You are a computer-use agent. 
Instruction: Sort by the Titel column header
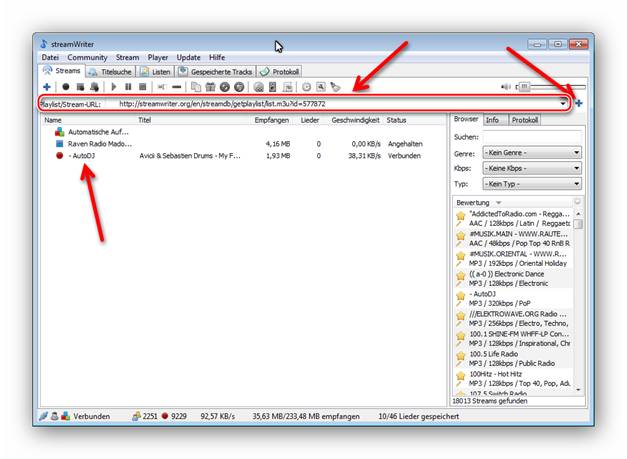click(x=144, y=120)
